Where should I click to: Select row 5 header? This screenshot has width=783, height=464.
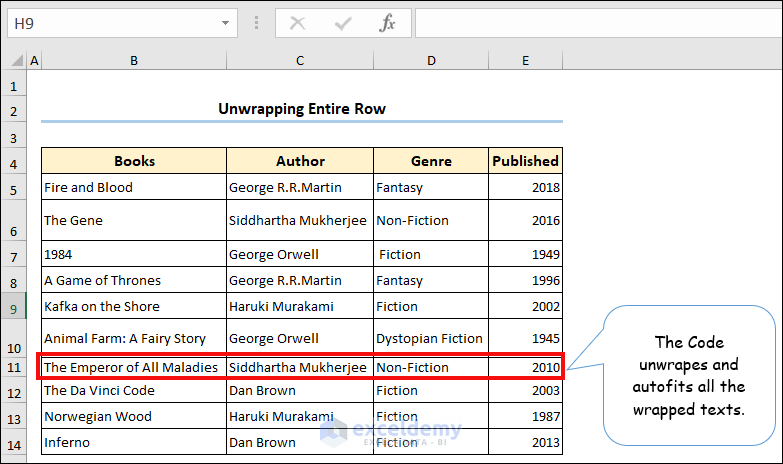click(13, 187)
